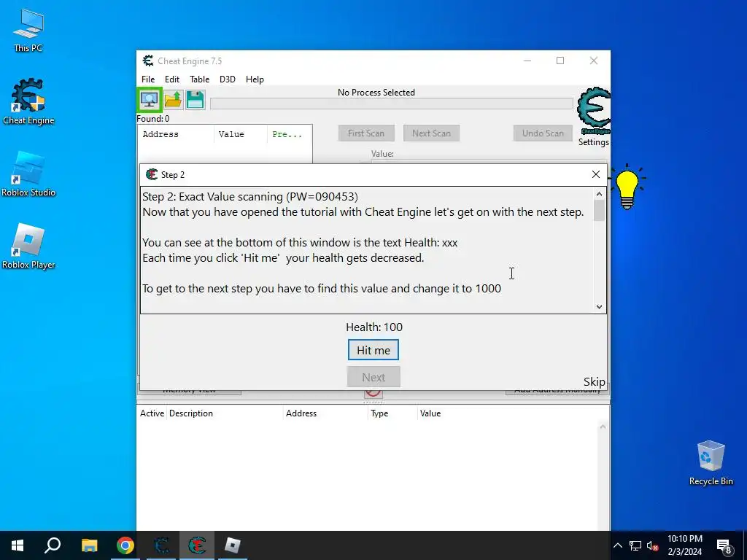
Task: Click the Step 2 window title icon
Action: [152, 174]
